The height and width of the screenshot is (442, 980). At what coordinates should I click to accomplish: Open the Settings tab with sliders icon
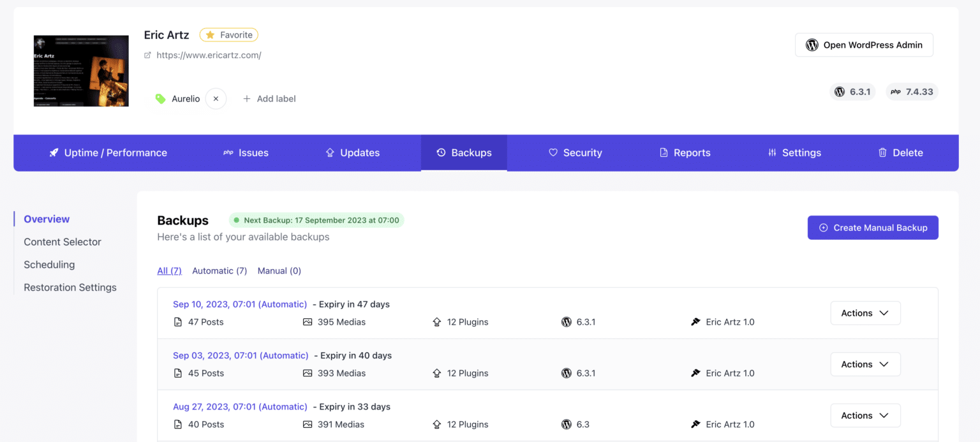pyautogui.click(x=794, y=153)
